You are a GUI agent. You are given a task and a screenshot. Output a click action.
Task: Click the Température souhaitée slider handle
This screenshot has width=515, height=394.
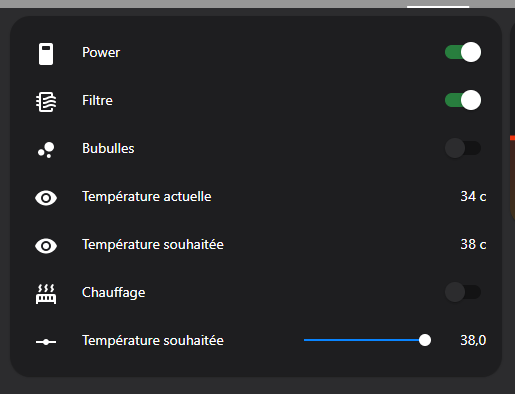(x=425, y=340)
